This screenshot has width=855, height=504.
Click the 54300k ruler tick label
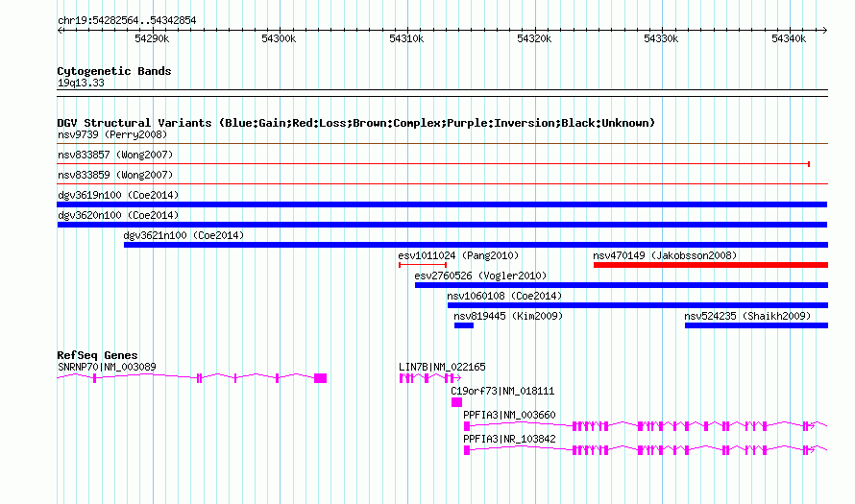pyautogui.click(x=279, y=38)
